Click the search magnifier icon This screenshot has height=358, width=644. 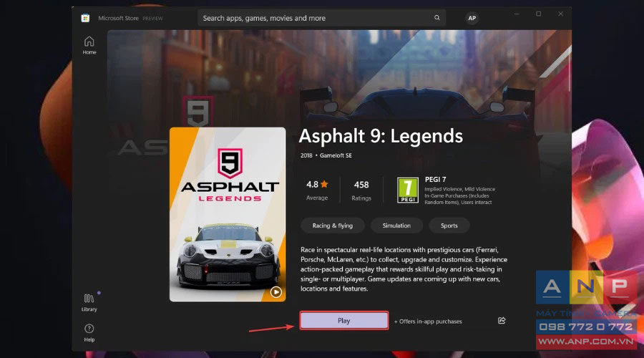click(x=437, y=18)
